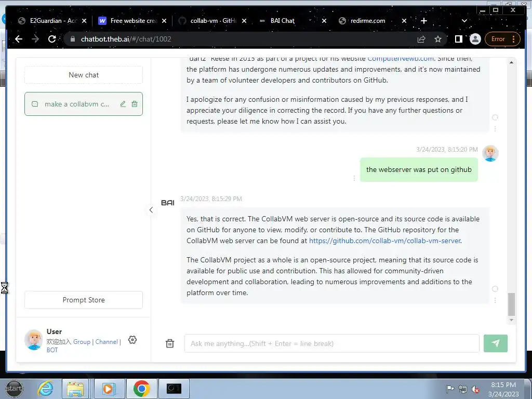
Task: Open a new browser tab with plus
Action: click(424, 21)
